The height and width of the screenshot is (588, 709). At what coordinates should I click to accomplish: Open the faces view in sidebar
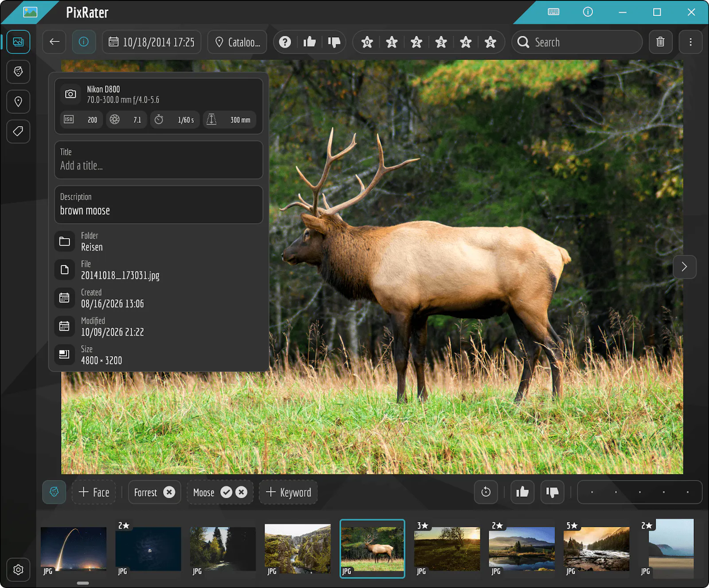(x=18, y=72)
